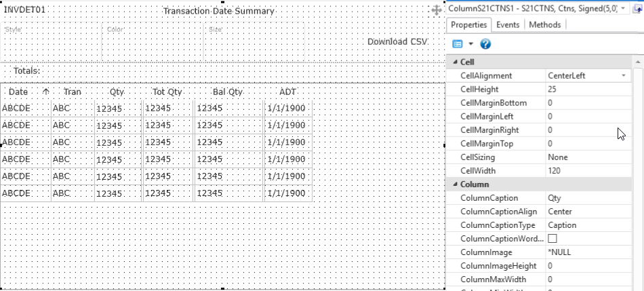Click the categorized view icon in Properties

click(457, 44)
